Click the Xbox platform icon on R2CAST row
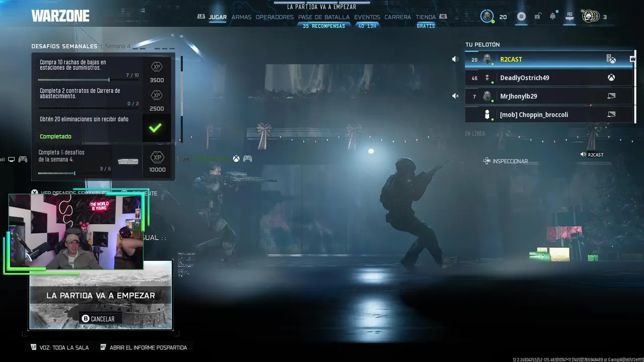This screenshot has width=644, height=362. (x=611, y=59)
